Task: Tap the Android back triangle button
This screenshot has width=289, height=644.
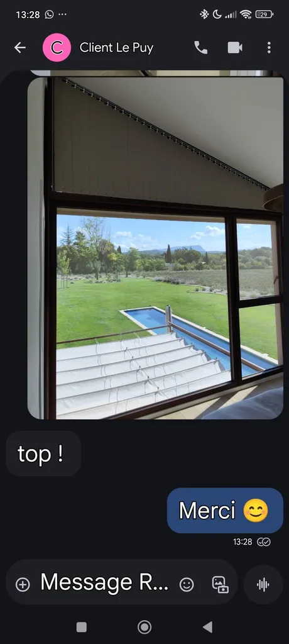Action: point(208,627)
